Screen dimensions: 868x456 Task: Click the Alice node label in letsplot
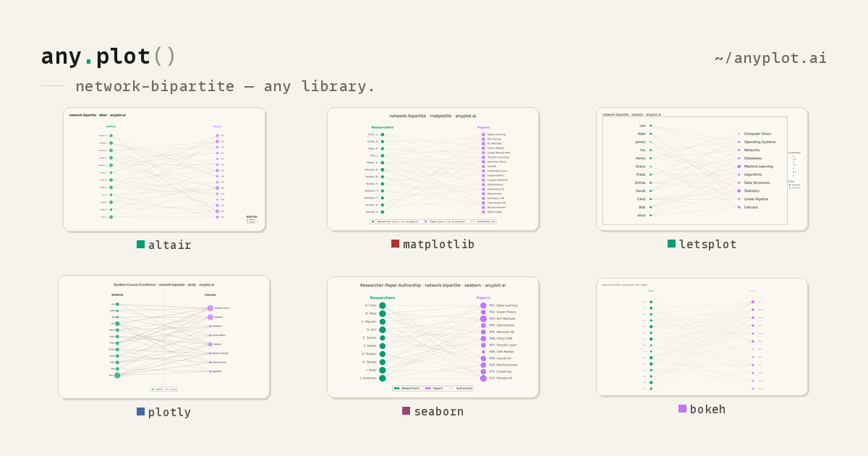pyautogui.click(x=642, y=215)
